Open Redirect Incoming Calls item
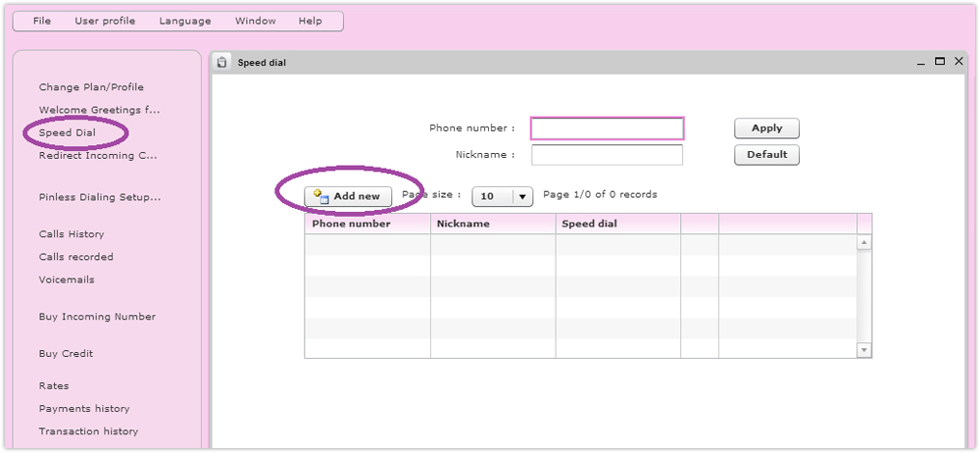The width and height of the screenshot is (980, 453). point(97,156)
